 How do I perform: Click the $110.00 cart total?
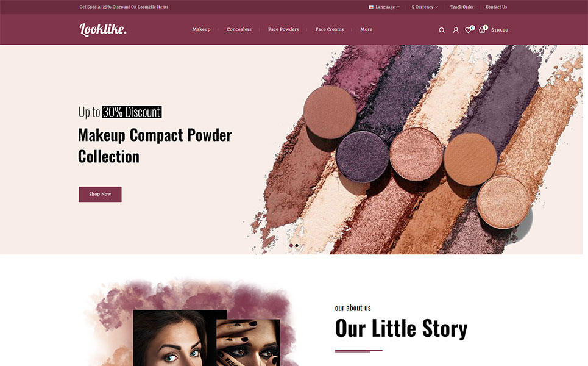[500, 30]
